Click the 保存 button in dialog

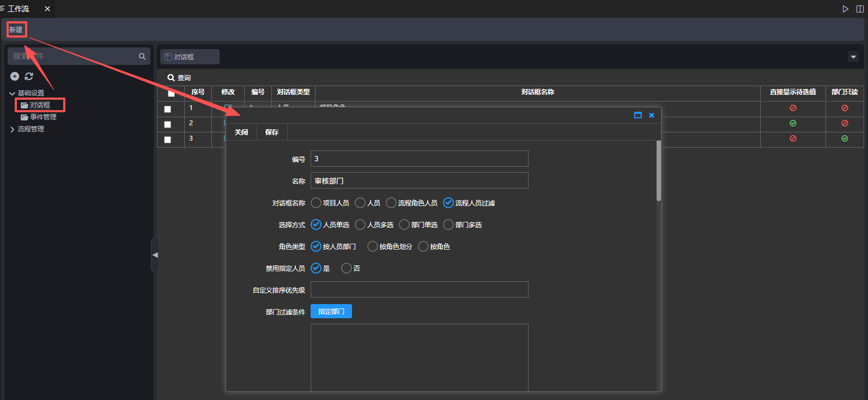271,132
